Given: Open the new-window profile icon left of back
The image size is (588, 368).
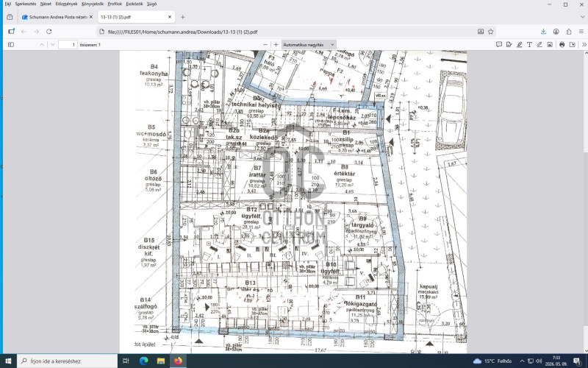Looking at the screenshot, I should 11,31.
